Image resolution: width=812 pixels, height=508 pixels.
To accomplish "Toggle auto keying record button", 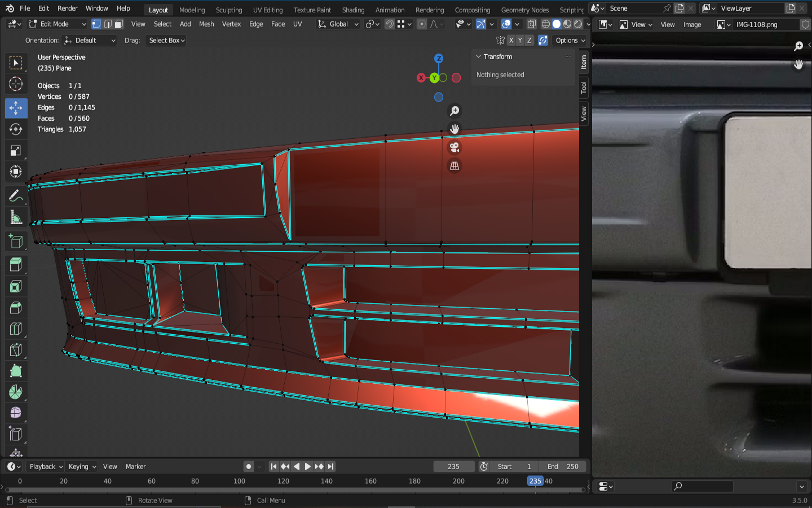I will pos(248,466).
